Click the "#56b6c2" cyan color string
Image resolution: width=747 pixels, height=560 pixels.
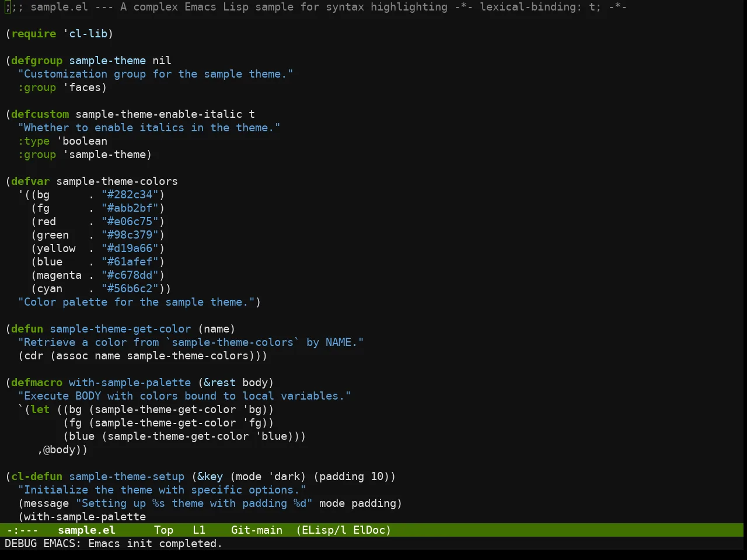point(130,289)
